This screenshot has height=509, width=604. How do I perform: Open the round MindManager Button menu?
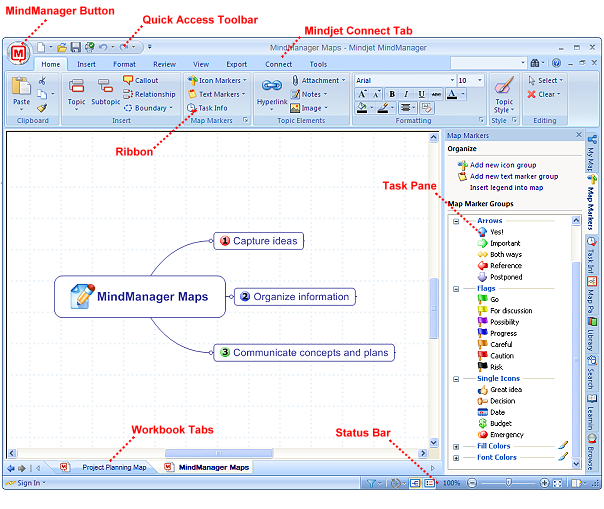[18, 52]
